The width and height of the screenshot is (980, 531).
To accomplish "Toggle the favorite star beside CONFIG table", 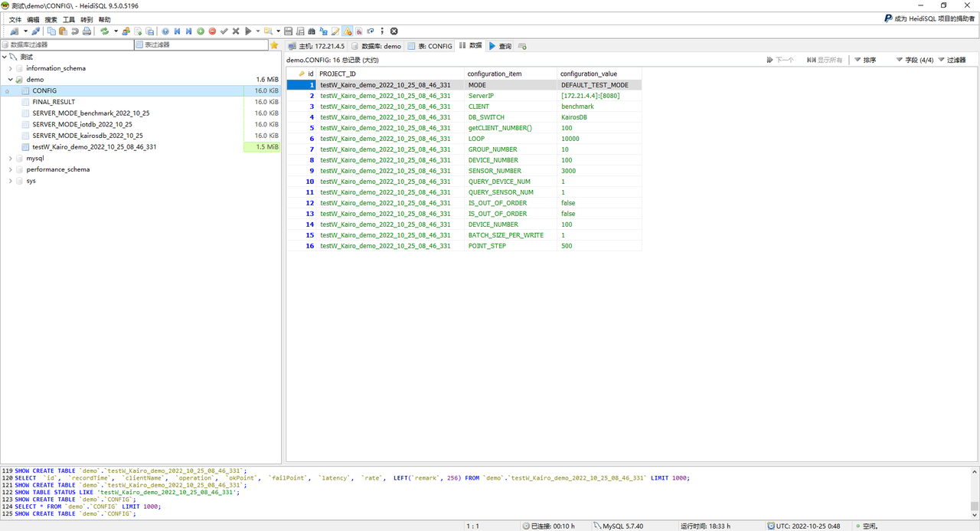I will [x=8, y=91].
